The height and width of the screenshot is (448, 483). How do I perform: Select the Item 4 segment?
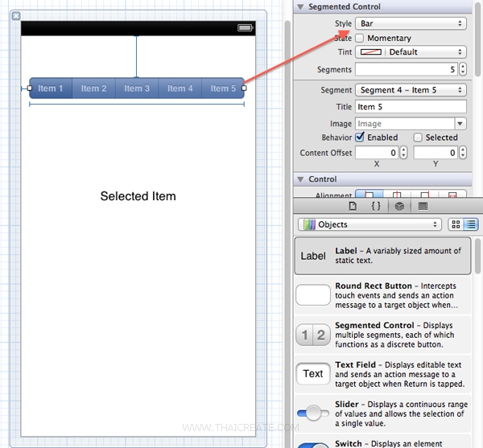pyautogui.click(x=180, y=88)
